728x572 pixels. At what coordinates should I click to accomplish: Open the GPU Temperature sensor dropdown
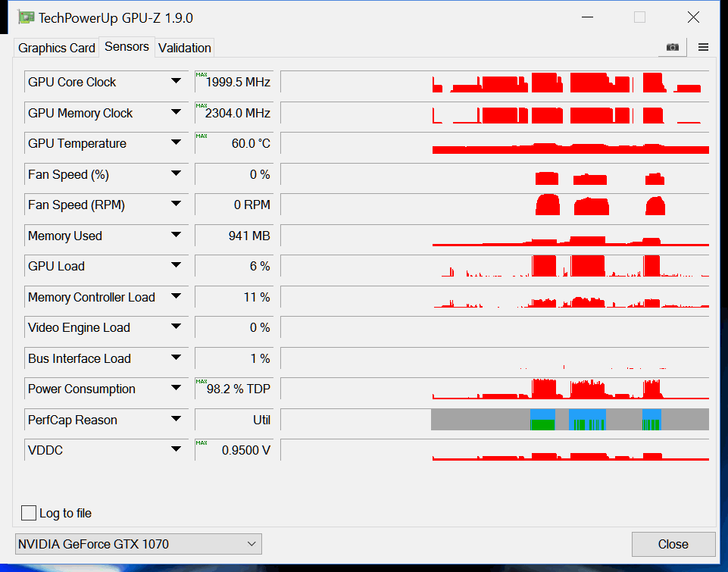[176, 143]
